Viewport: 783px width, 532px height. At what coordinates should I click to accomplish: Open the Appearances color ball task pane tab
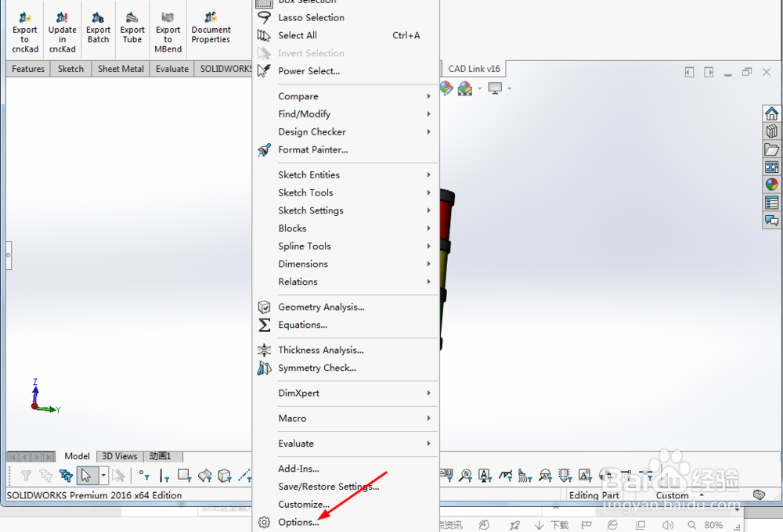[771, 185]
